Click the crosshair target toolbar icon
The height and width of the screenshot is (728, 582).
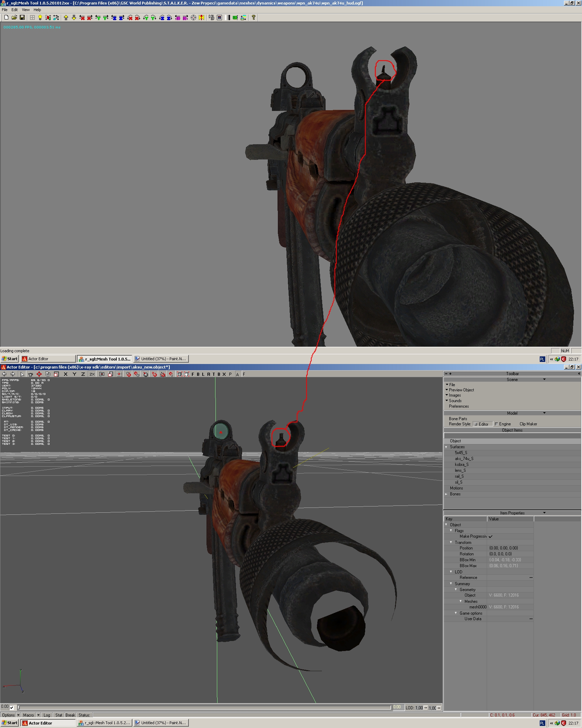194,17
